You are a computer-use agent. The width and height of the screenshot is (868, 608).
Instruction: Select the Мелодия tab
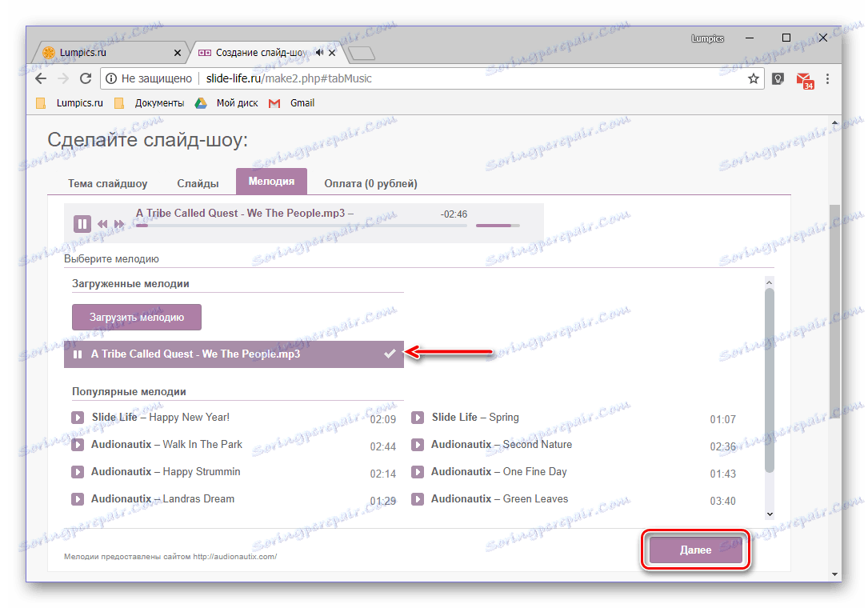coord(271,181)
